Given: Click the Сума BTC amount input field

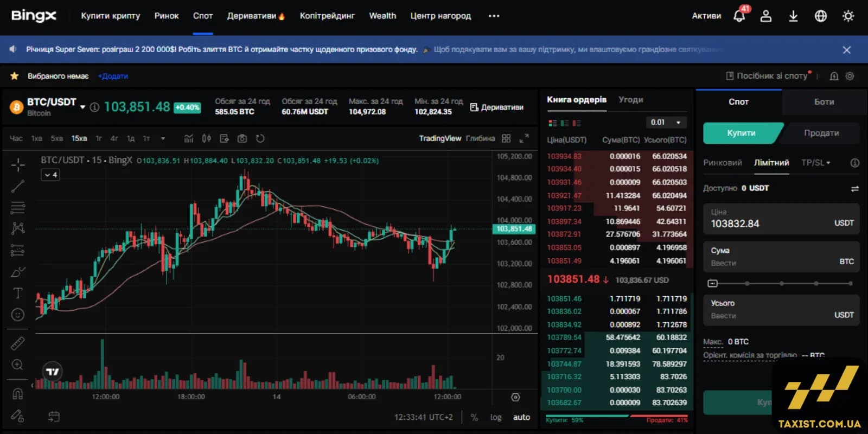Looking at the screenshot, I should 781,257.
